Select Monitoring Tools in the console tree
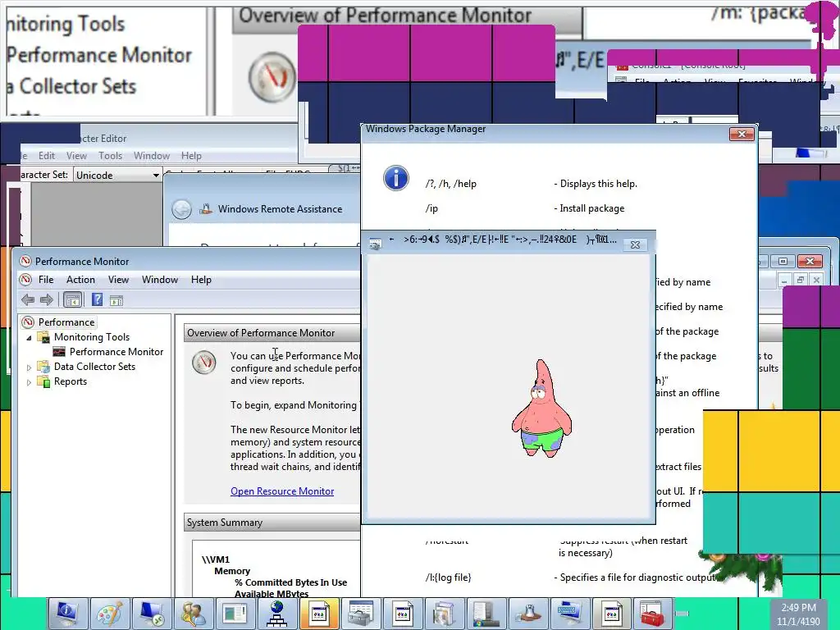The height and width of the screenshot is (630, 840). coord(92,337)
